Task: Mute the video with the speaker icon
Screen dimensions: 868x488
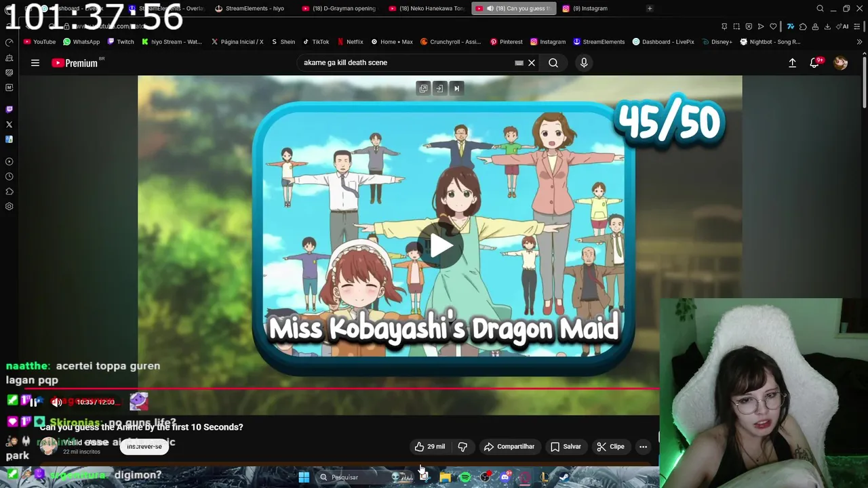Action: point(57,402)
